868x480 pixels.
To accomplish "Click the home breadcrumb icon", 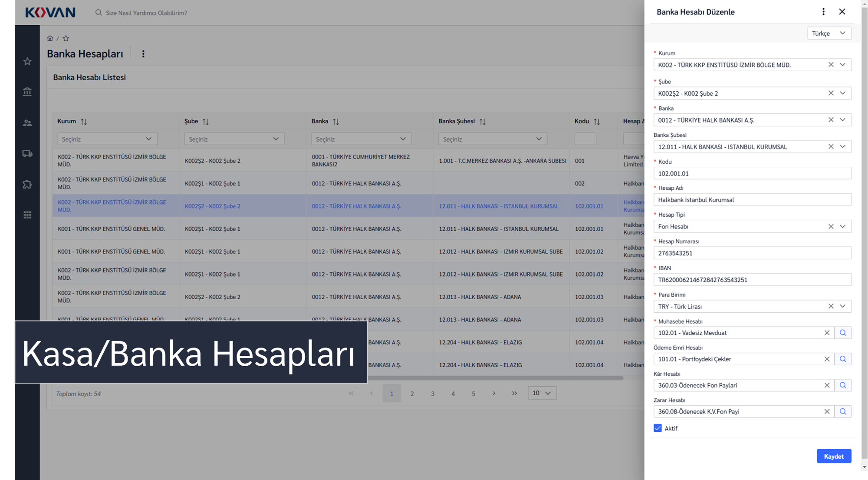I will pos(50,38).
